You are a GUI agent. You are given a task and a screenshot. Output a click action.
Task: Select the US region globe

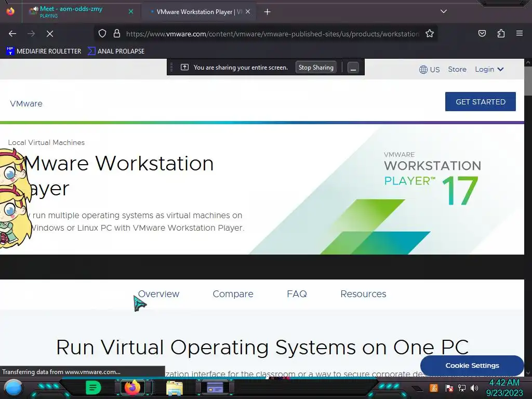pos(429,70)
